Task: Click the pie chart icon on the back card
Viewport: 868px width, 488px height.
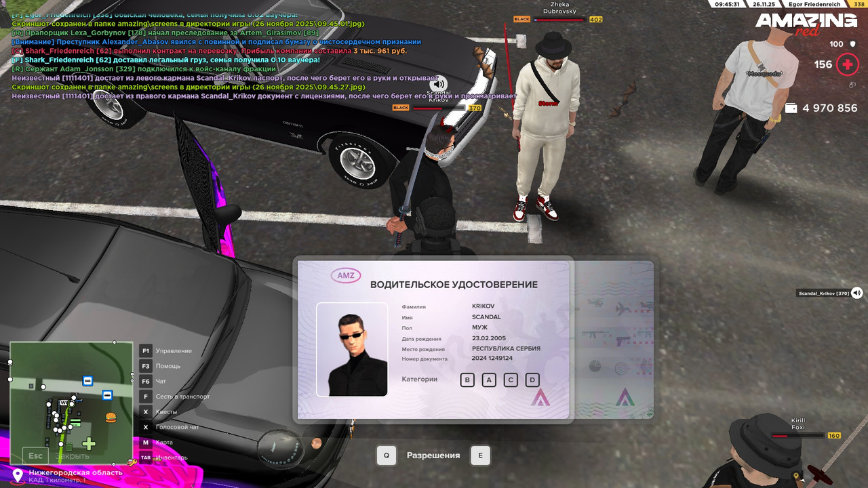Action: pyautogui.click(x=595, y=366)
